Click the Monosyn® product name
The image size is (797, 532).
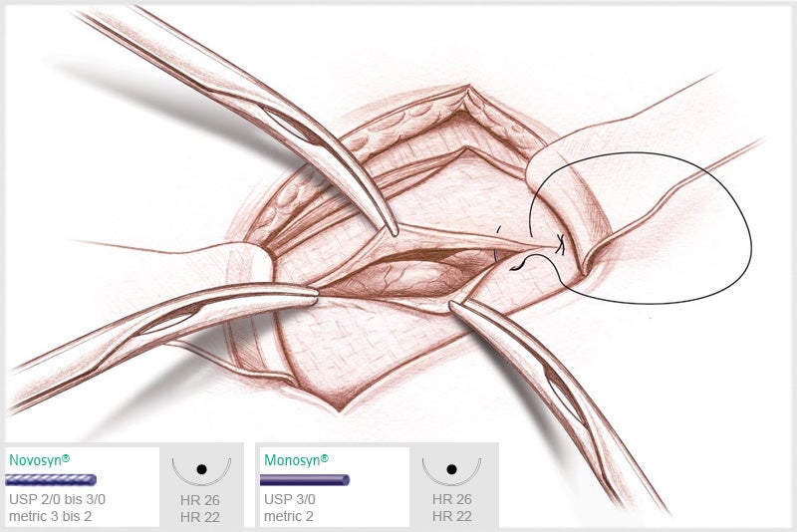point(296,460)
